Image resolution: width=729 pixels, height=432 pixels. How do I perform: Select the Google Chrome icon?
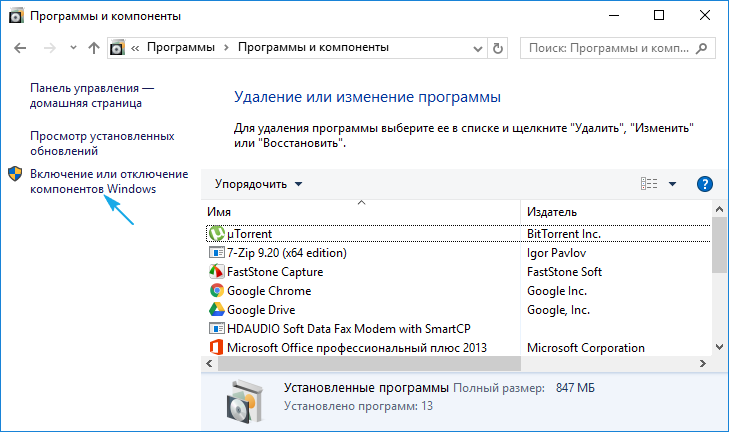216,291
